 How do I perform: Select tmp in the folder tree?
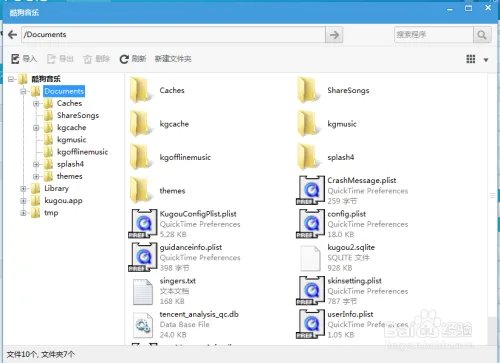(51, 213)
